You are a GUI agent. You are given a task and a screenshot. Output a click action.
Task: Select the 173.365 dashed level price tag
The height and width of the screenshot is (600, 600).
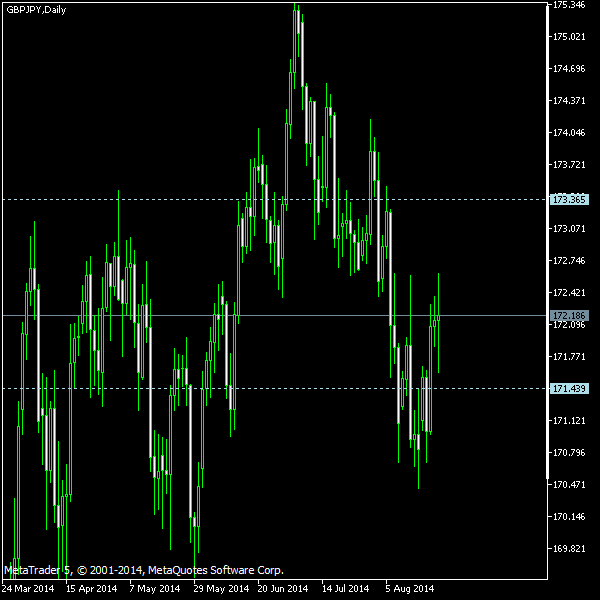pyautogui.click(x=569, y=199)
